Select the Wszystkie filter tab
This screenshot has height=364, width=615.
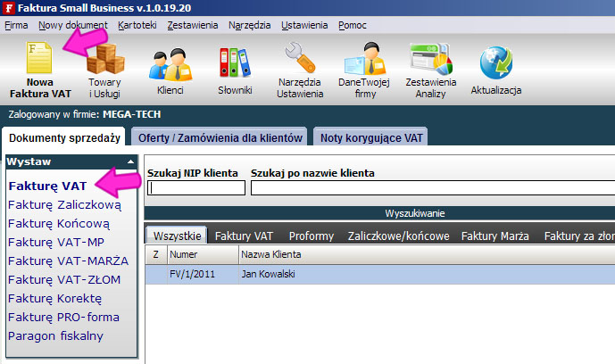click(177, 236)
